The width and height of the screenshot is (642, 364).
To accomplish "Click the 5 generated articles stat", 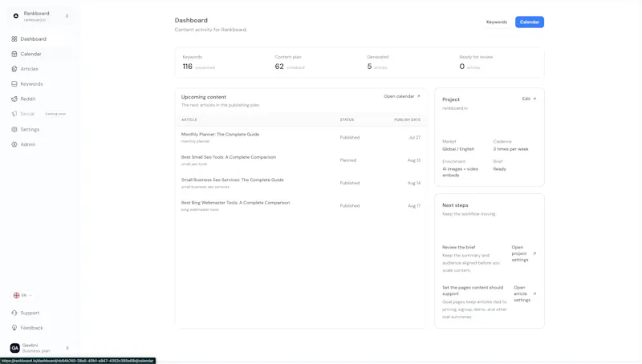I will (x=369, y=67).
